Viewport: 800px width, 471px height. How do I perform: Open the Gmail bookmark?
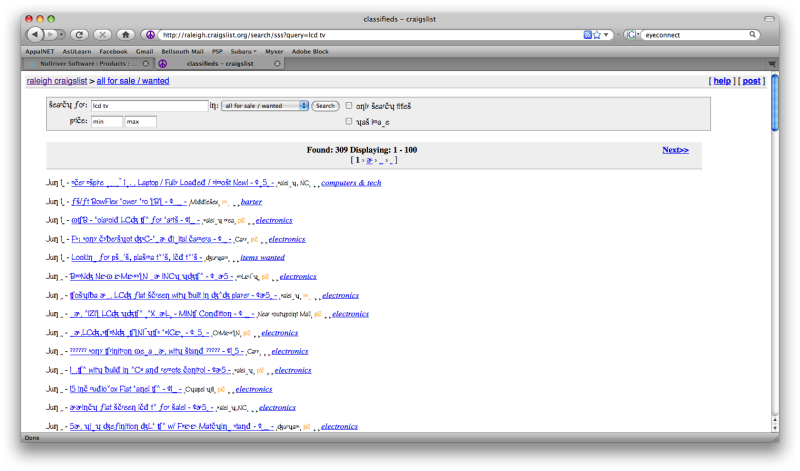(x=144, y=52)
